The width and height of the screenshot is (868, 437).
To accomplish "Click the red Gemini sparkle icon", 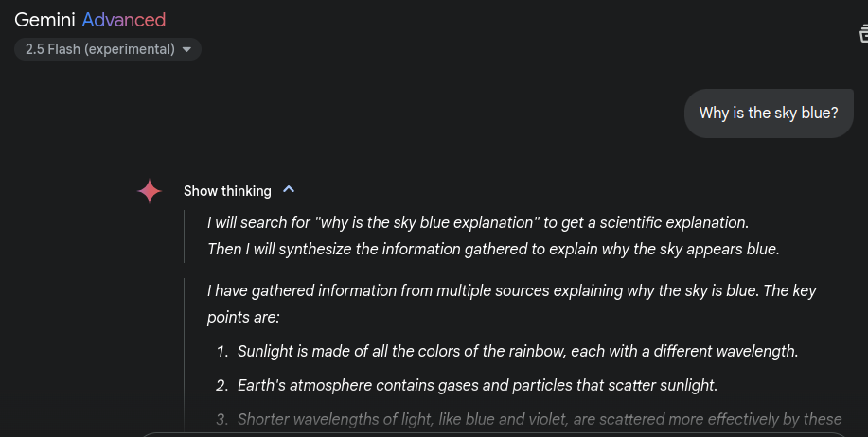I will coord(150,191).
